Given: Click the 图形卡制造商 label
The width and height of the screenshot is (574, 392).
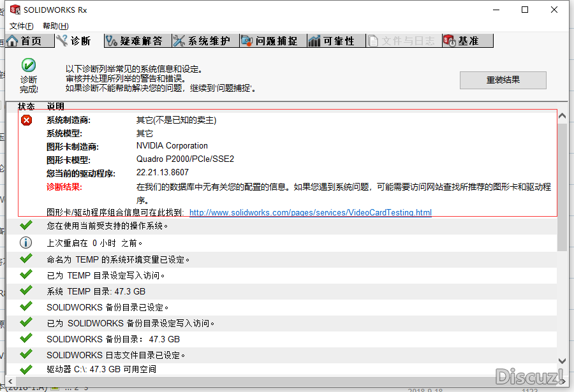Looking at the screenshot, I should 73,147.
